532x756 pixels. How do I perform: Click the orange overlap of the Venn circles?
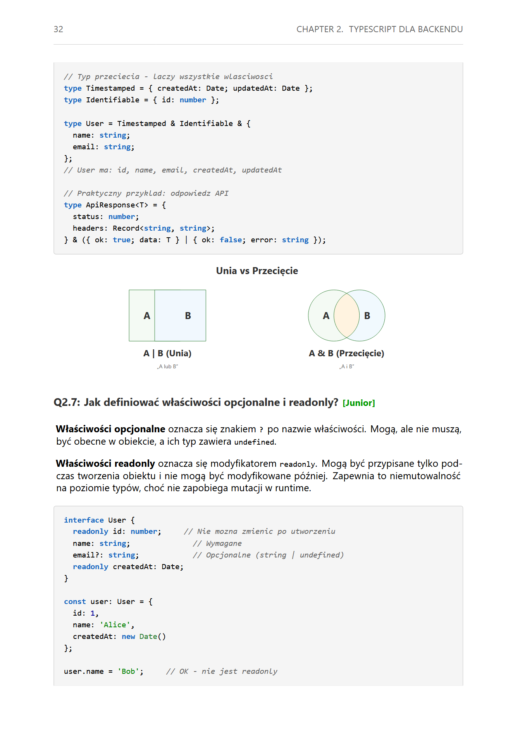pos(346,316)
